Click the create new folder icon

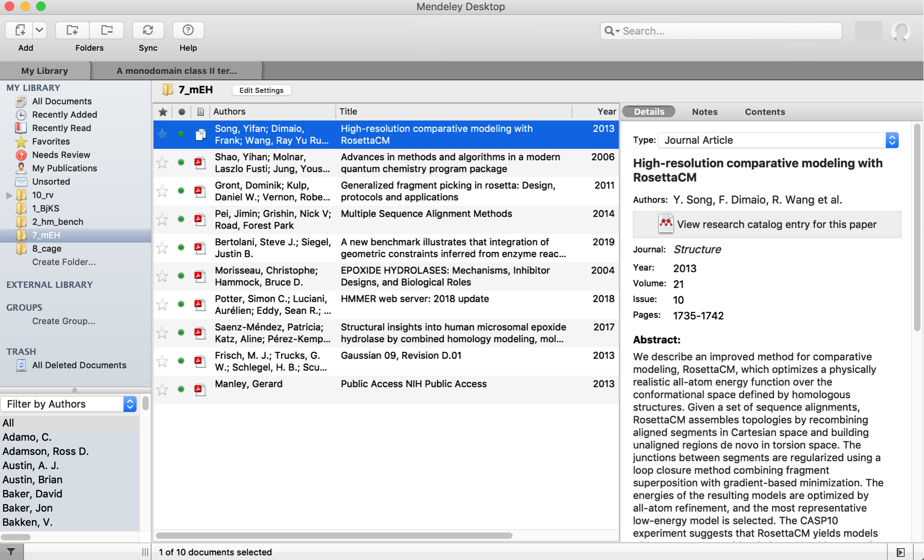[73, 30]
